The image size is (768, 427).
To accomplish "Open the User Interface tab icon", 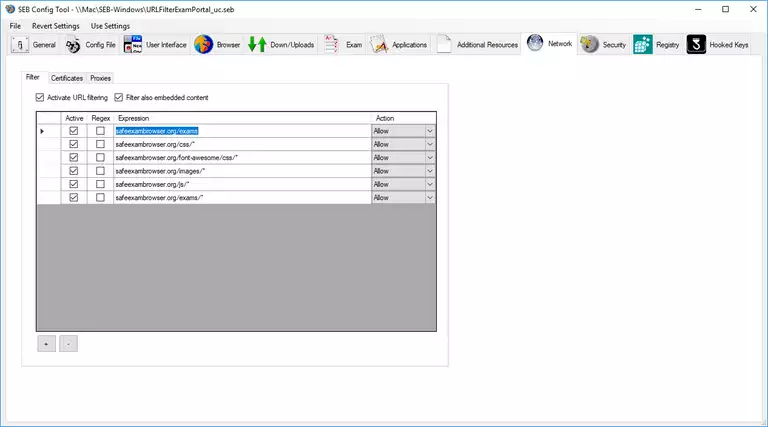I will [x=133, y=45].
